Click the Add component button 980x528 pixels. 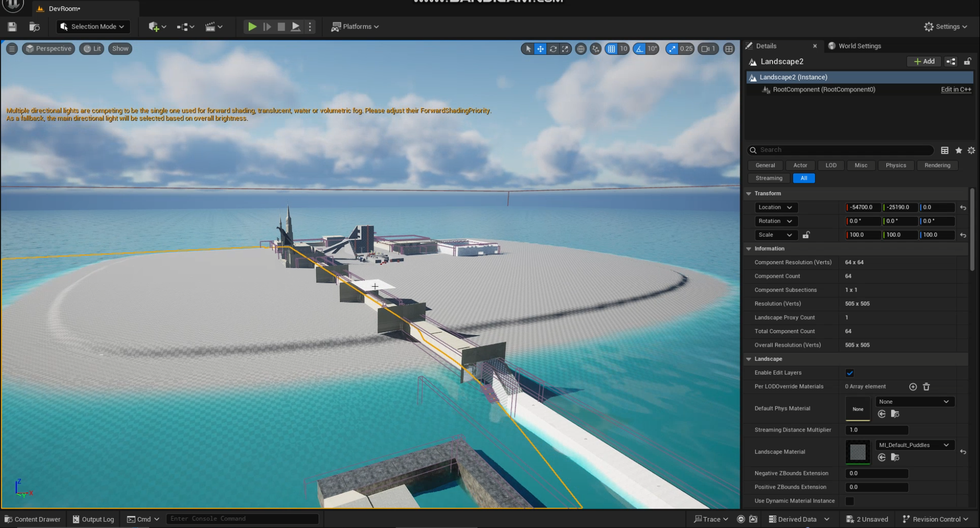coord(924,62)
